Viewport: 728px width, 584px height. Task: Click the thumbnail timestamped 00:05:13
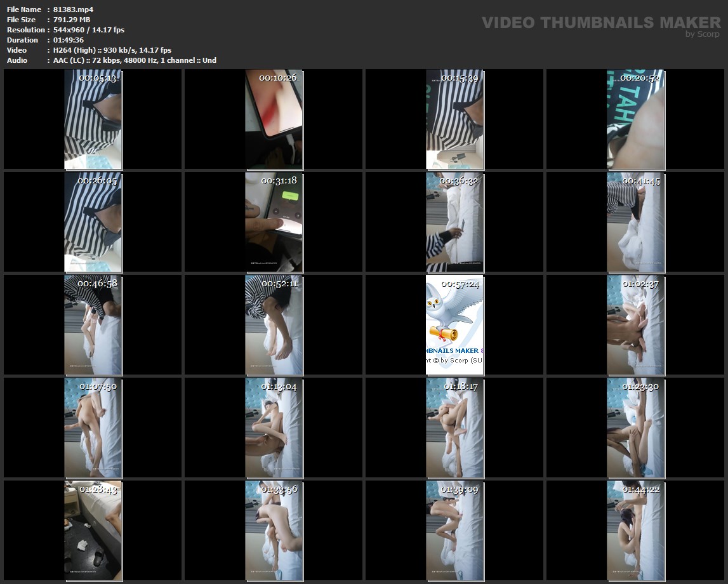pyautogui.click(x=93, y=119)
